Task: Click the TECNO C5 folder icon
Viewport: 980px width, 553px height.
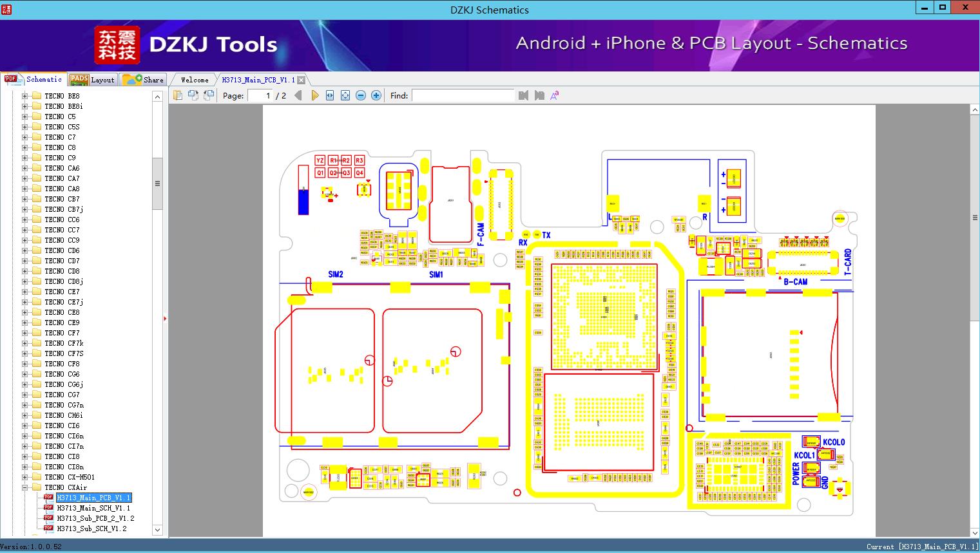Action: (x=37, y=117)
